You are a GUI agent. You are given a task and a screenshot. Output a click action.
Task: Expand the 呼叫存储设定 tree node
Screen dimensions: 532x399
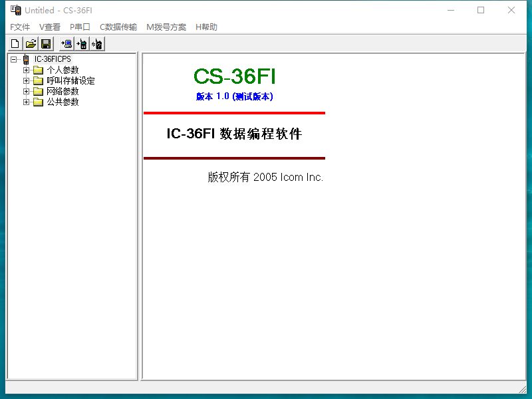point(27,81)
